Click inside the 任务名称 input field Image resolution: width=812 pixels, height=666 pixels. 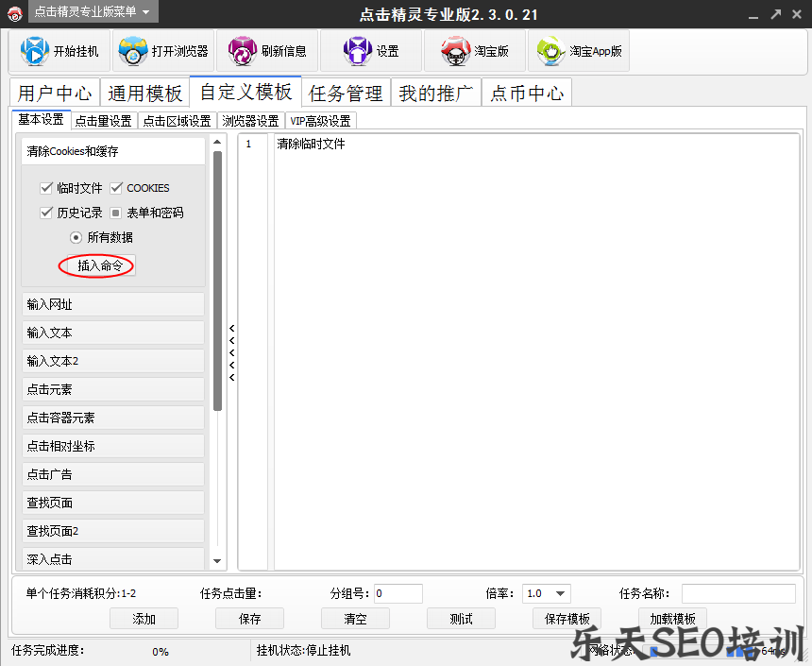[x=739, y=593]
